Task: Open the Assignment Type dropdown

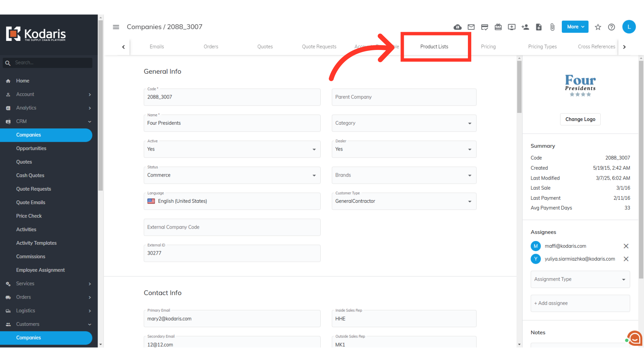Action: [580, 280]
